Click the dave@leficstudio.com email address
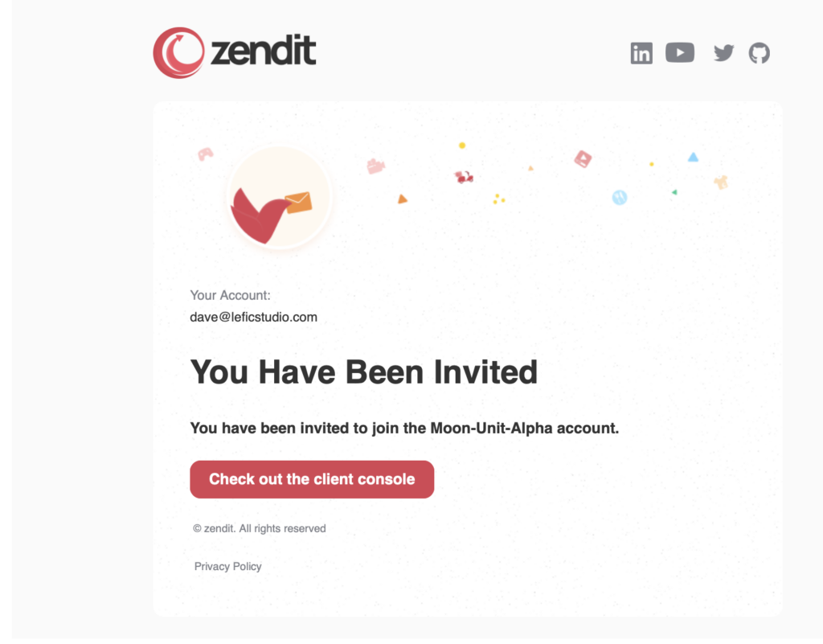 point(253,317)
